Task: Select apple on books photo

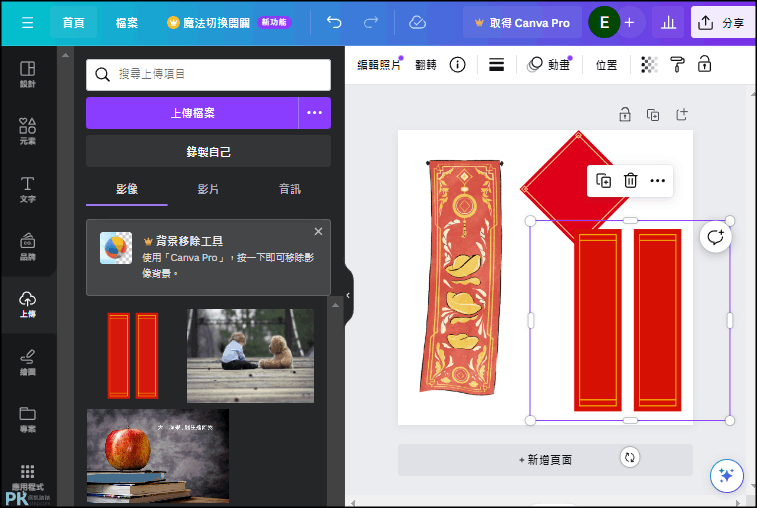Action: [158, 456]
